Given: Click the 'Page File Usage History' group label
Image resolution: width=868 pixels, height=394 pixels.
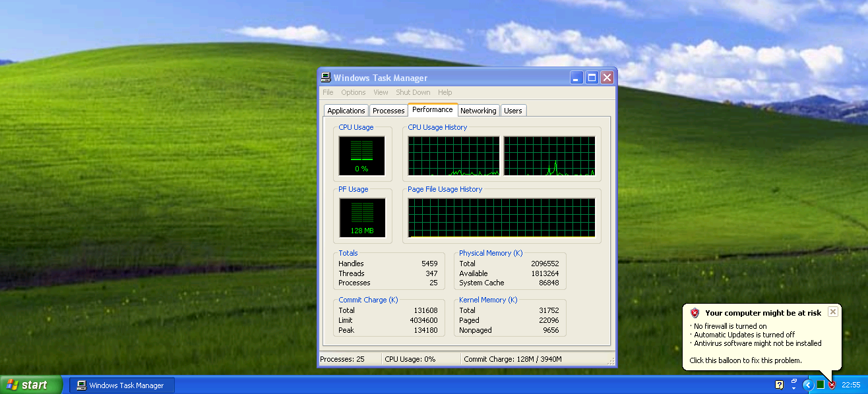Looking at the screenshot, I should click(x=445, y=189).
